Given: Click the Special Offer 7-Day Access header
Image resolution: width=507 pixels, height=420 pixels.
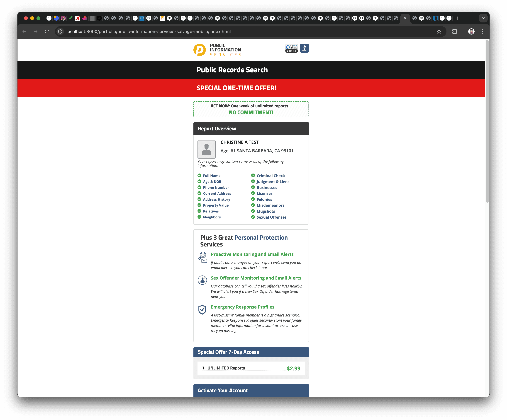Looking at the screenshot, I should 251,352.
